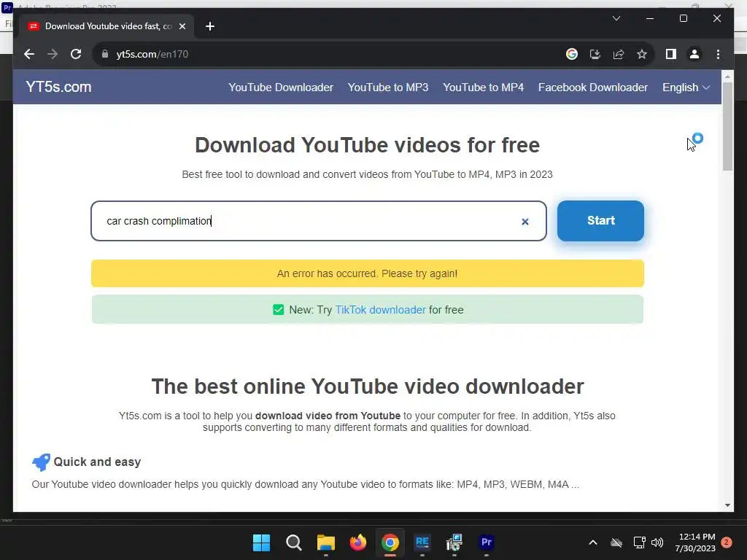747x560 pixels.
Task: Open the clock and date flyout
Action: pyautogui.click(x=695, y=542)
